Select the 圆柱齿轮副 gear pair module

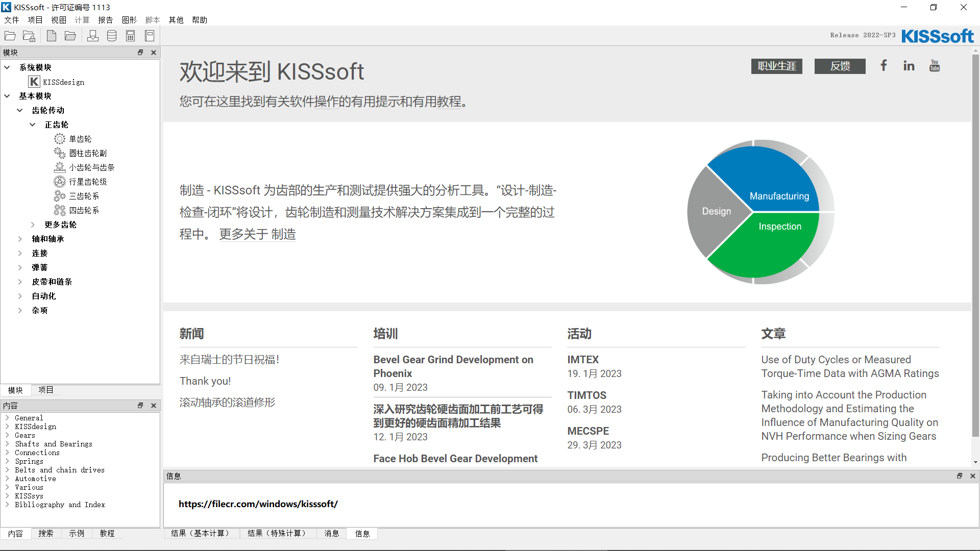point(81,153)
